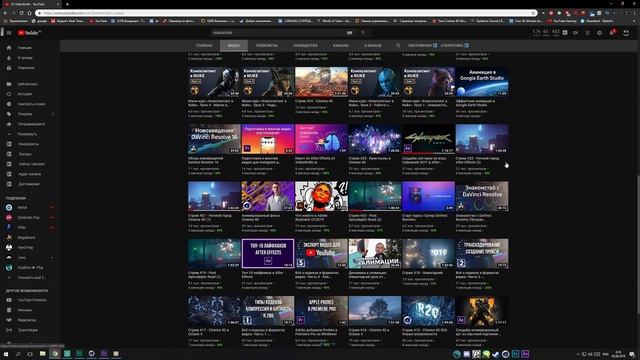The height and width of the screenshot is (360, 640).
Task: Open the 2019 new year stream thumbnail
Action: [428, 253]
